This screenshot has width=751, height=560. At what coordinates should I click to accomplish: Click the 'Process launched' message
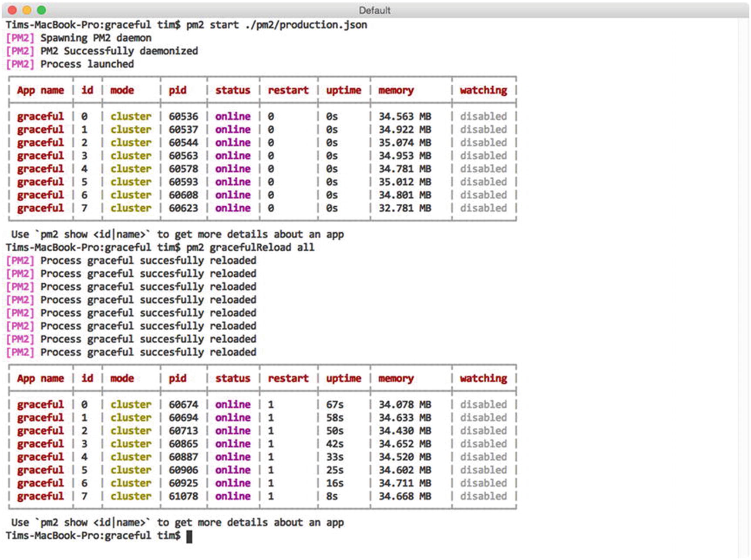[x=87, y=64]
